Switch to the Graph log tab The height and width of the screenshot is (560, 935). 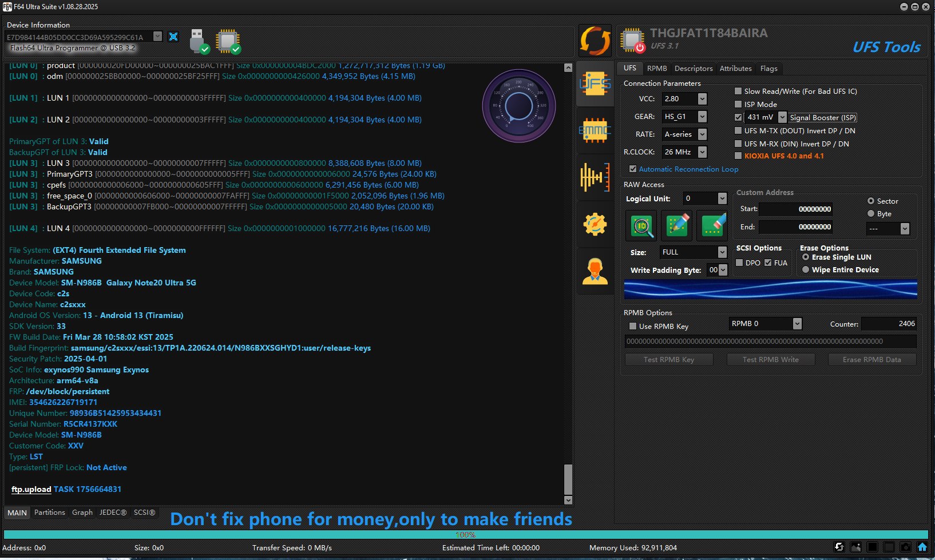pos(82,513)
